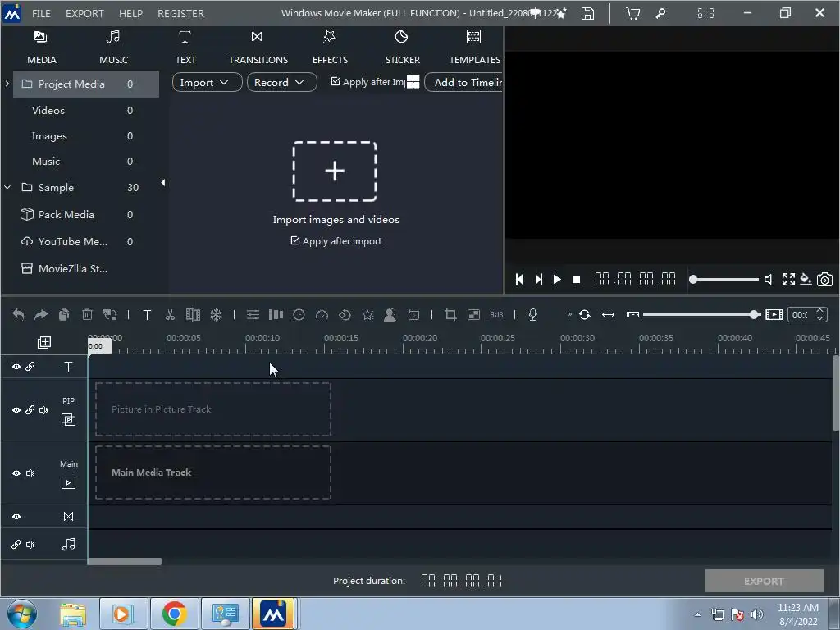Viewport: 840px width, 630px height.
Task: Hide the PIP track with eye icon
Action: tap(16, 410)
